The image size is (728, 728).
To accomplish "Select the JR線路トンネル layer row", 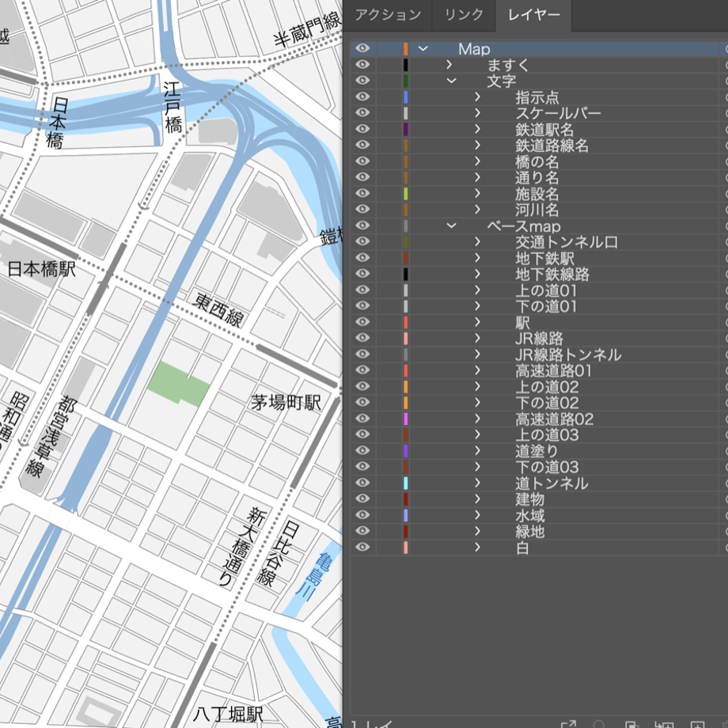I will (539, 355).
